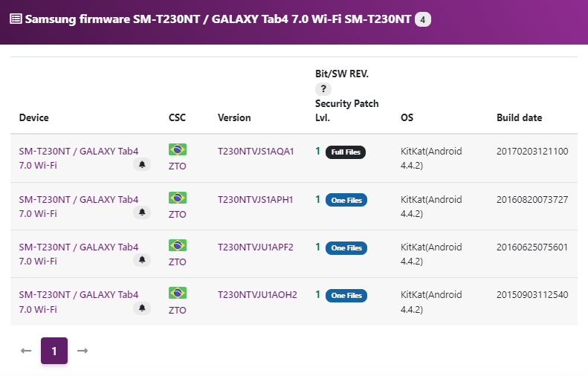
Task: Go to previous page arrow
Action: click(x=26, y=351)
